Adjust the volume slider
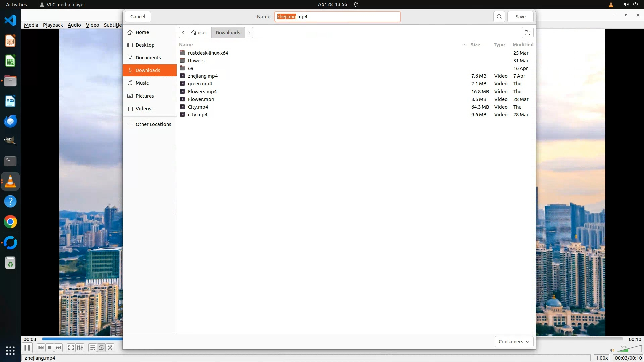The image size is (644, 362). [630, 350]
